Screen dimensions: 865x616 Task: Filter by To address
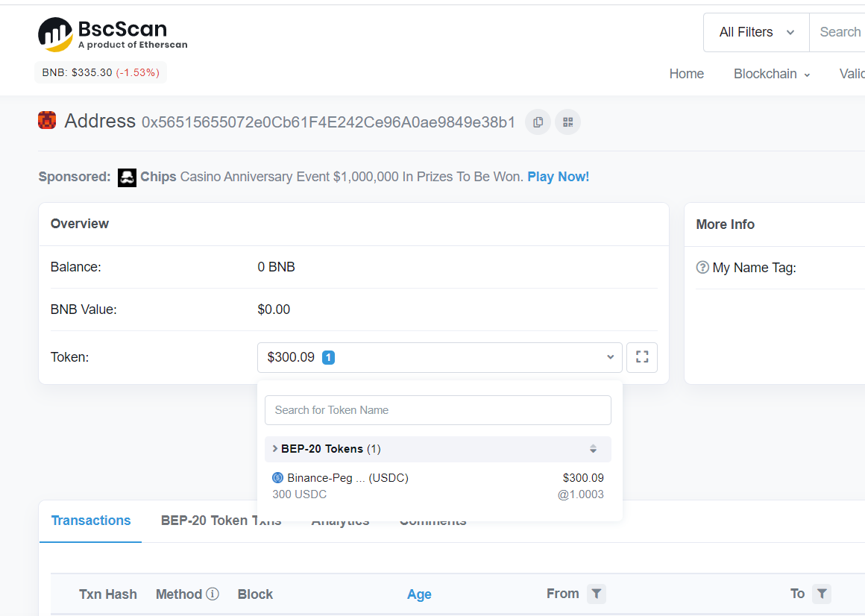(x=822, y=594)
